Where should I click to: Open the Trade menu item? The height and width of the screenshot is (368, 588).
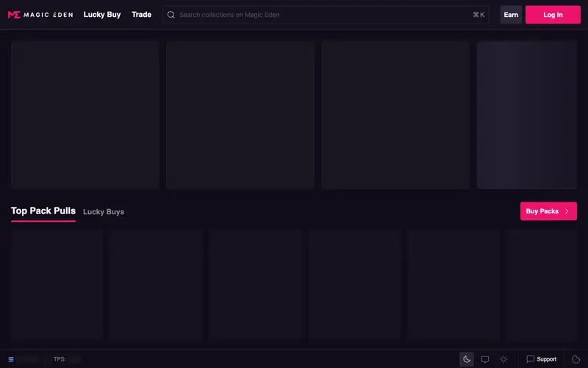[x=141, y=15]
